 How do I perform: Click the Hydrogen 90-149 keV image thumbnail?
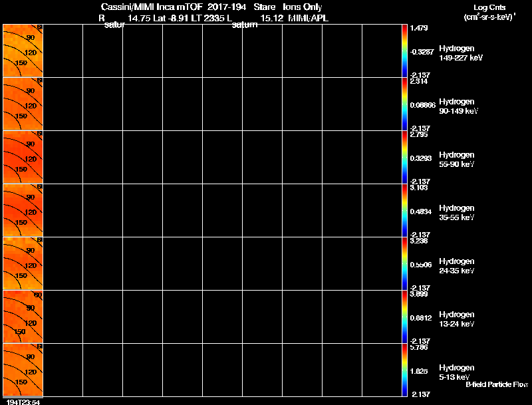tap(23, 104)
